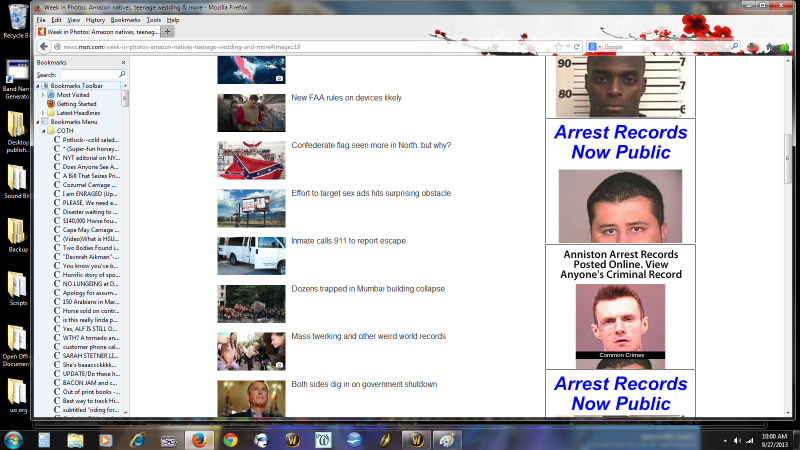Open the Help menu

[x=173, y=20]
